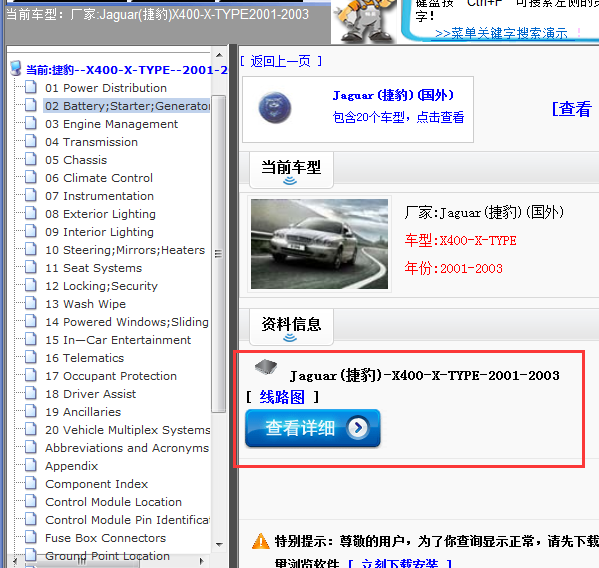Click page icon beside 01 Power Distribution

(x=31, y=87)
